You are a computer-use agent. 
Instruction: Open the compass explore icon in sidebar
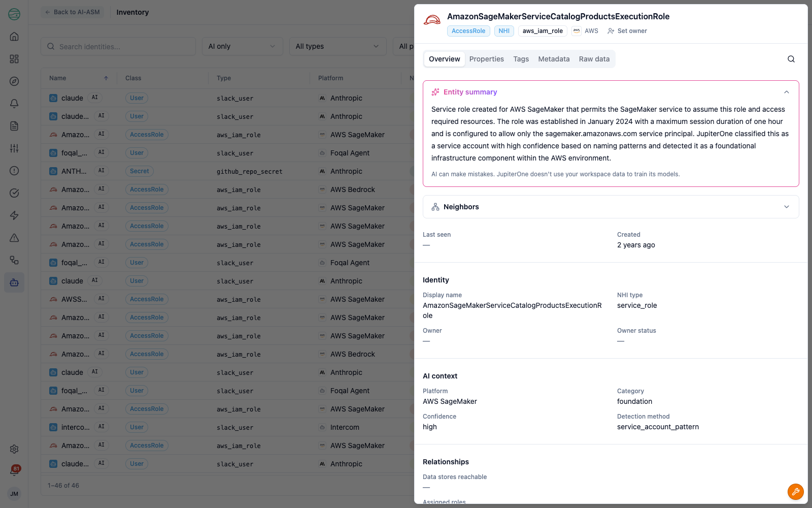(14, 81)
